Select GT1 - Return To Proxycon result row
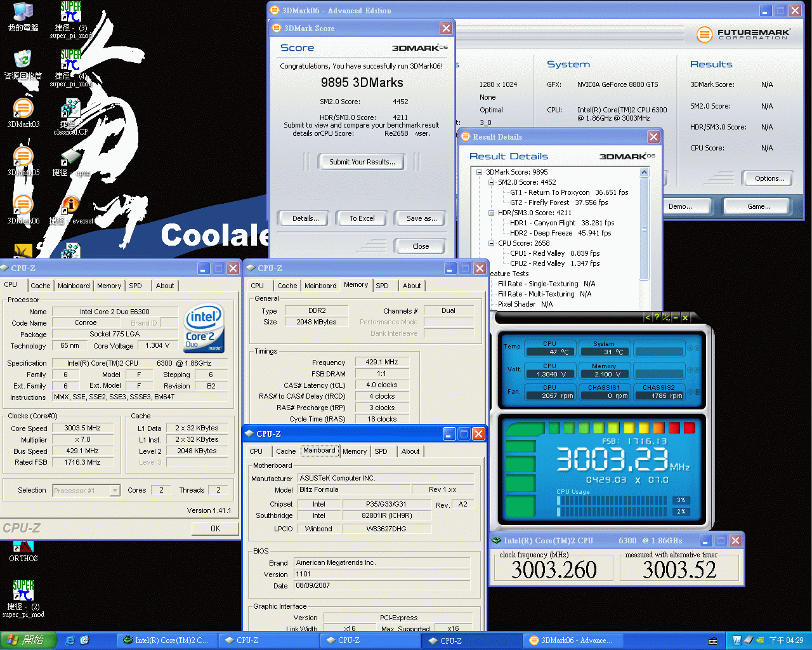 pos(569,192)
